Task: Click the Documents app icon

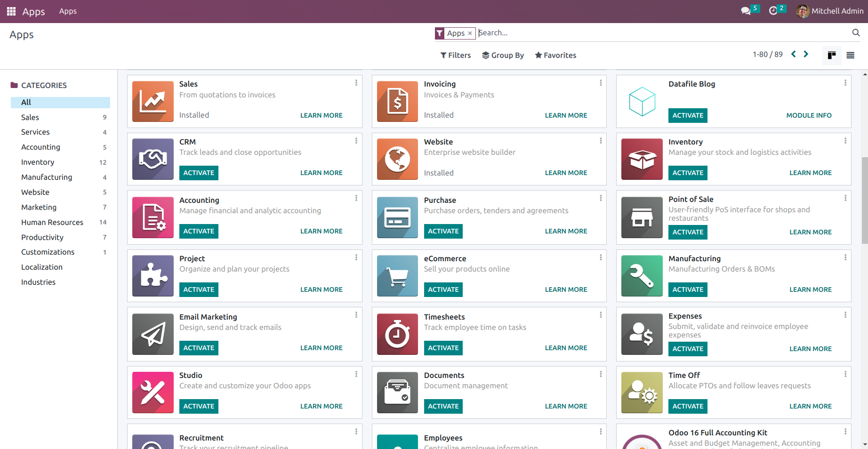Action: coord(397,393)
